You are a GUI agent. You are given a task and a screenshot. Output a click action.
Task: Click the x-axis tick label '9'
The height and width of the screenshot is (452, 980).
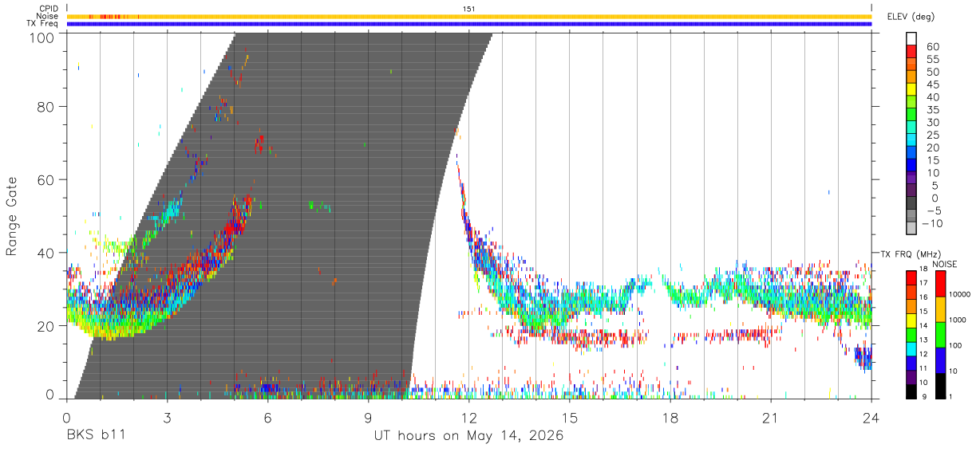(368, 418)
